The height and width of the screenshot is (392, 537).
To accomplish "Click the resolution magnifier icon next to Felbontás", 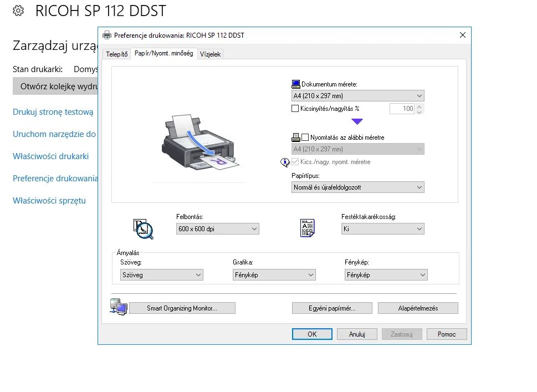I will (143, 228).
